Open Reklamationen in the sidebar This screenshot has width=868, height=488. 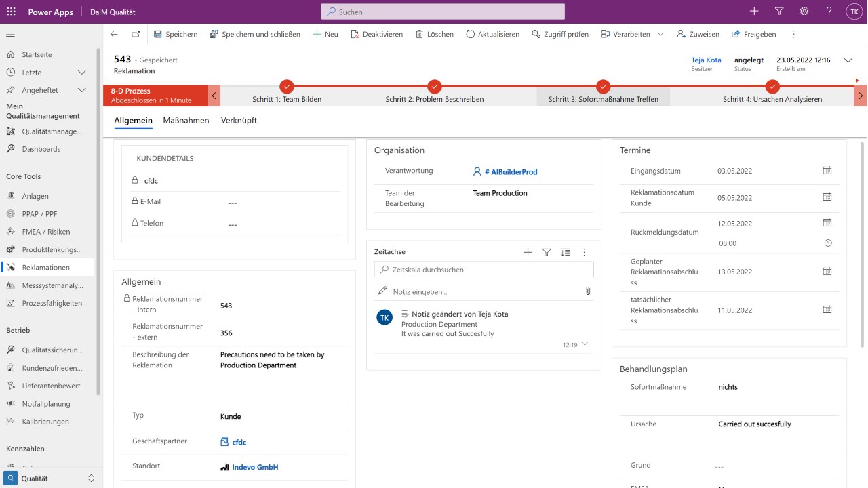47,267
